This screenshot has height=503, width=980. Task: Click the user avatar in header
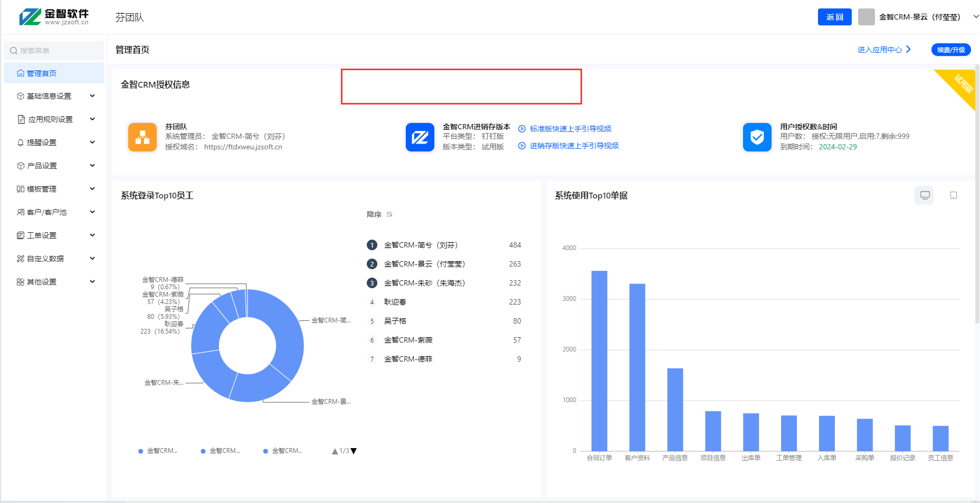coord(867,17)
